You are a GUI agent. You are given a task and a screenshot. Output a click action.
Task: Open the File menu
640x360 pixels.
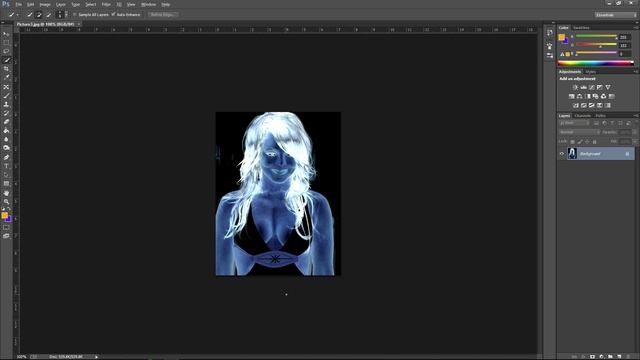pyautogui.click(x=18, y=4)
